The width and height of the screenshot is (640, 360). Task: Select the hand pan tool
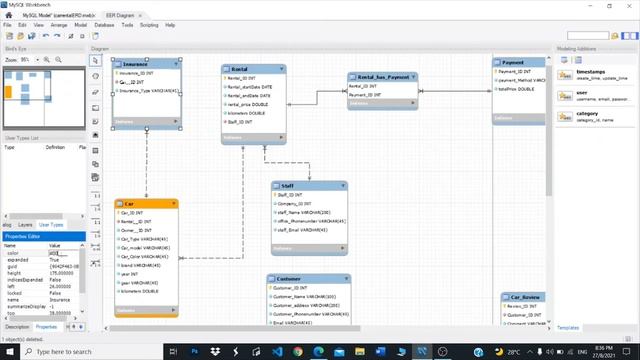(96, 76)
